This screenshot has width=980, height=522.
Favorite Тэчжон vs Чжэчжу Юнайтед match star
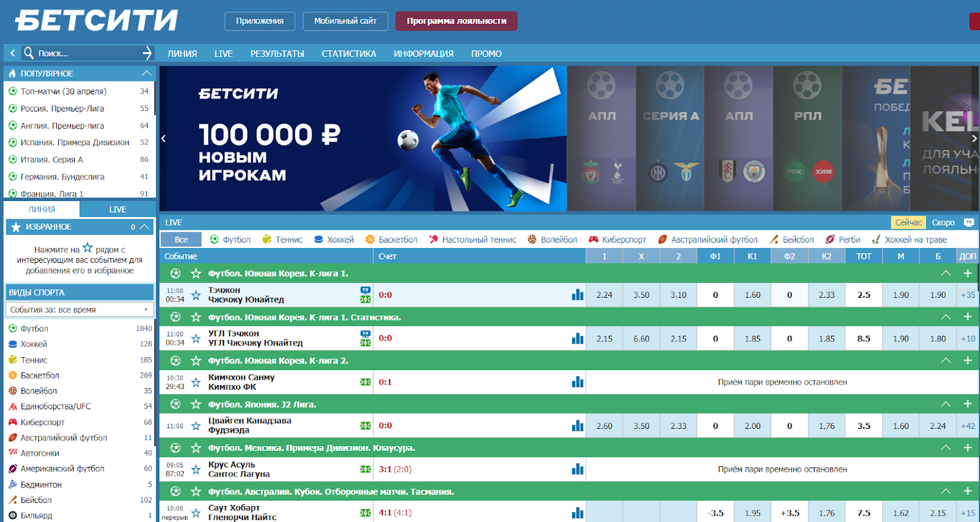(196, 295)
